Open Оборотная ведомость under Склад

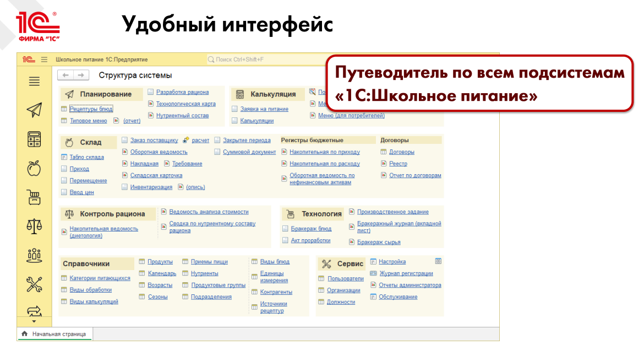159,152
